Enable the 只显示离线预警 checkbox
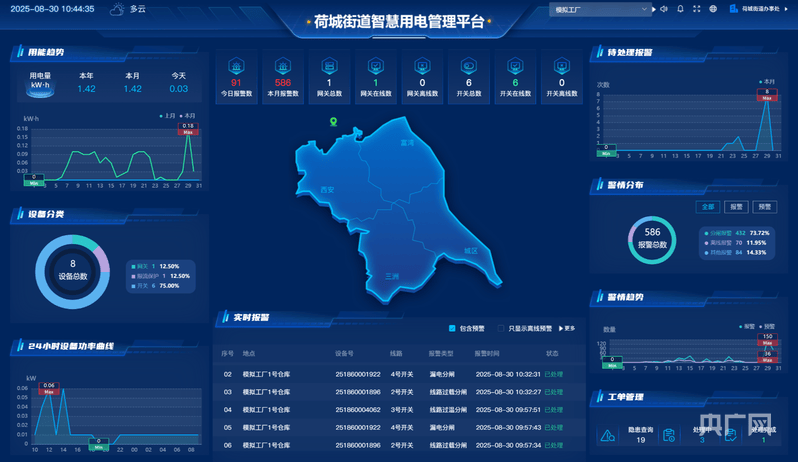 coord(501,328)
